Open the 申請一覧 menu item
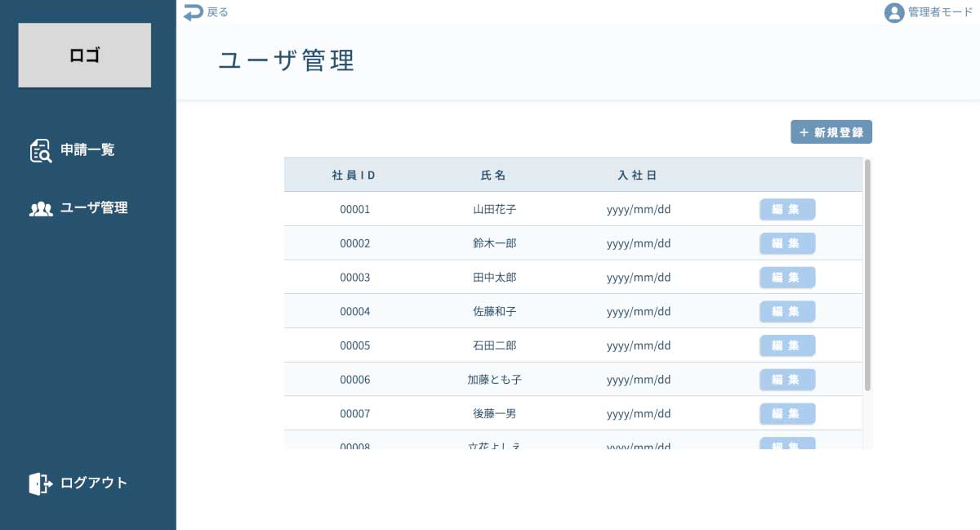The image size is (980, 530). point(87,150)
